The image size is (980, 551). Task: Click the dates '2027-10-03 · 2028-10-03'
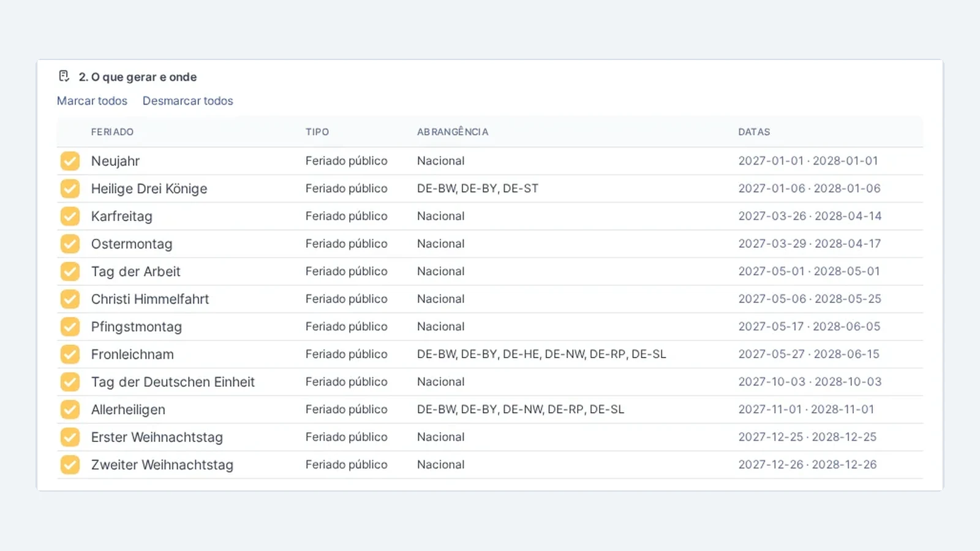[x=810, y=382]
